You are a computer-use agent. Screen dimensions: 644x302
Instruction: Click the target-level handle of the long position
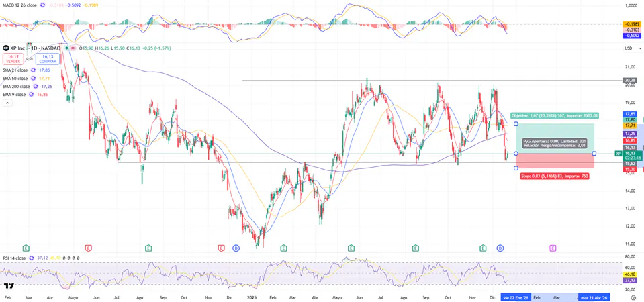516,124
